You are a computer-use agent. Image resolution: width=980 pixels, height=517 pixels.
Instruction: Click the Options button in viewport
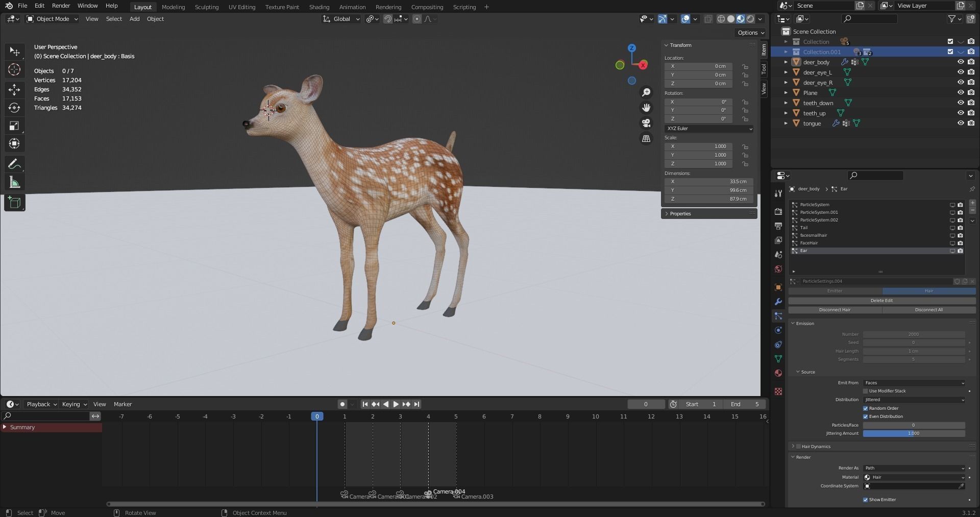tap(751, 33)
